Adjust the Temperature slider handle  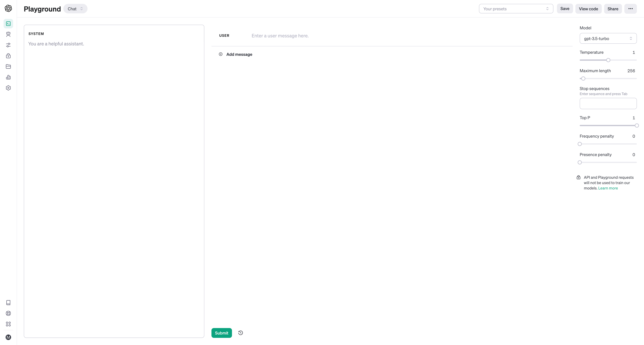(x=608, y=60)
